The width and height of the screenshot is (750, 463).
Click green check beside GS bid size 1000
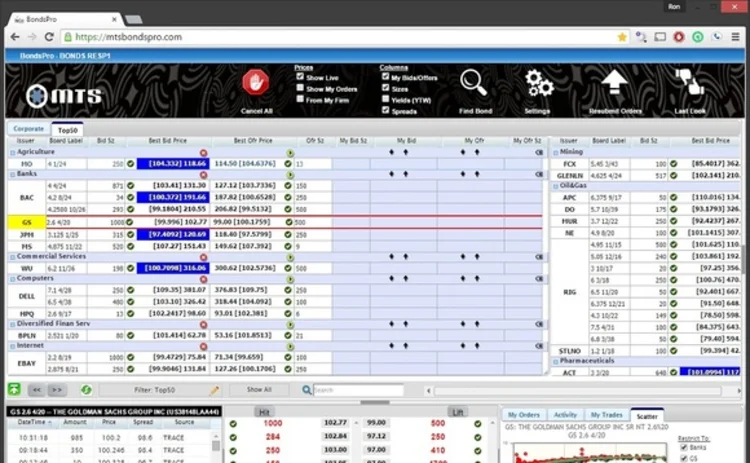(x=129, y=222)
